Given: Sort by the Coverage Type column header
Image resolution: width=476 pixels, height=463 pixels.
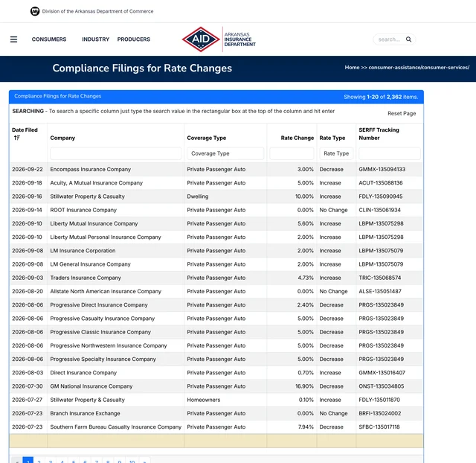Looking at the screenshot, I should pyautogui.click(x=207, y=138).
